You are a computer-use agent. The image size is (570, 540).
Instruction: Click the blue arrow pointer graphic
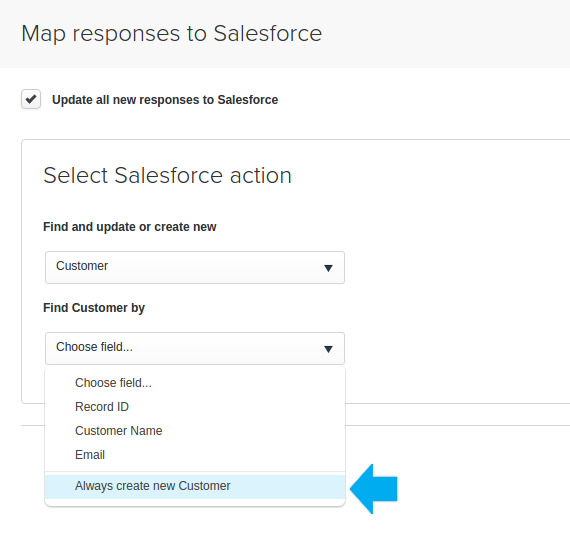tap(374, 489)
